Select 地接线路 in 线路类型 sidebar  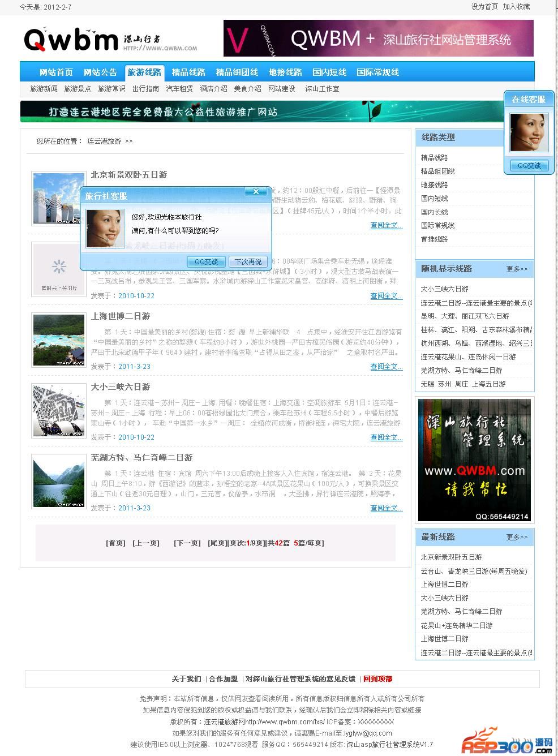(x=434, y=185)
